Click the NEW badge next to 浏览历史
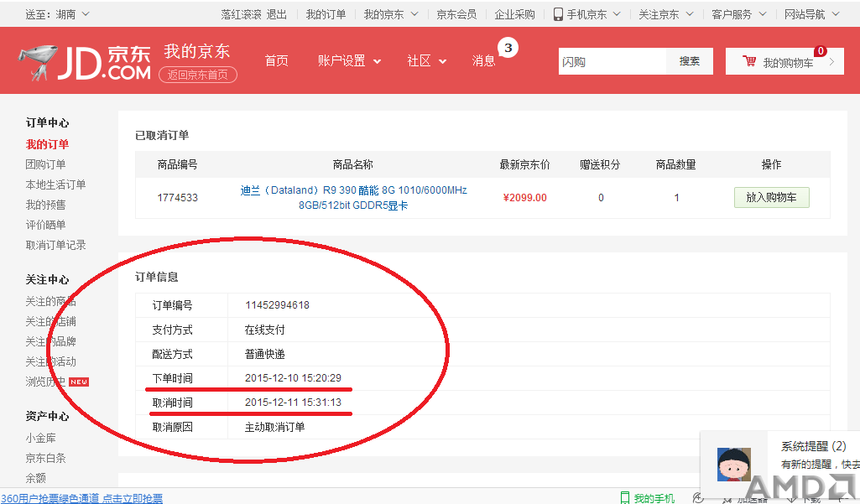This screenshot has width=860, height=504. 78,382
